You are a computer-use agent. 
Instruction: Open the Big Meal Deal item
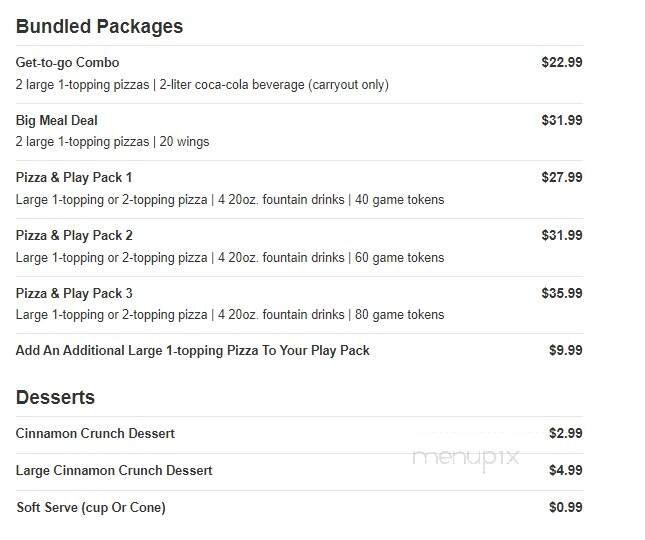(x=56, y=120)
